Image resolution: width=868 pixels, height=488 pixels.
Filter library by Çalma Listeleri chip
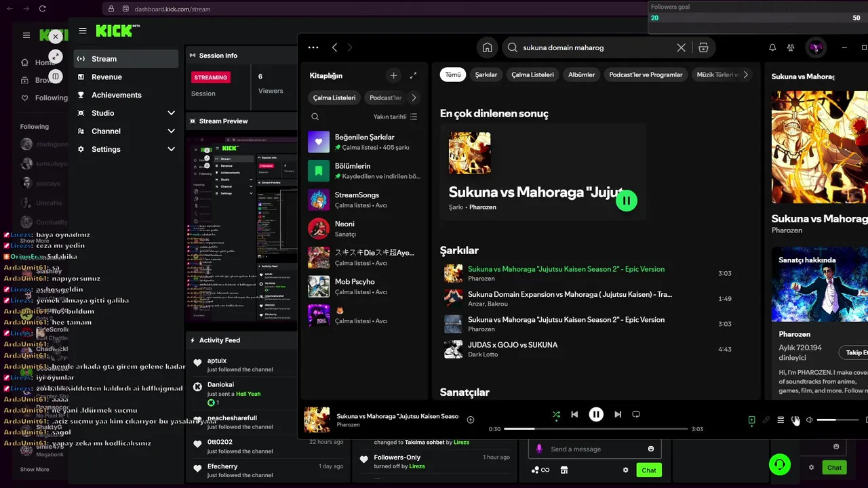[x=334, y=98]
